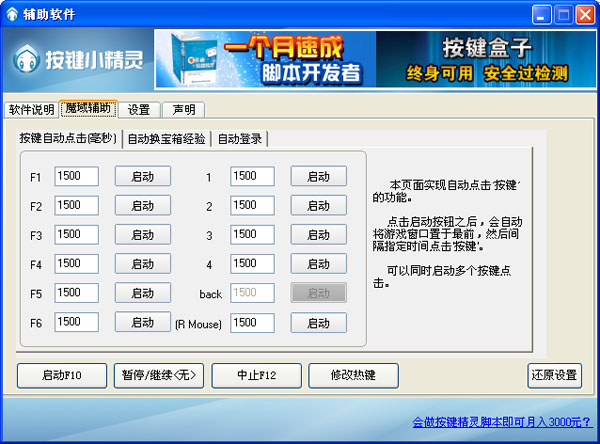Click 启动 button for (R Mouse) row
The image size is (600, 444).
319,323
